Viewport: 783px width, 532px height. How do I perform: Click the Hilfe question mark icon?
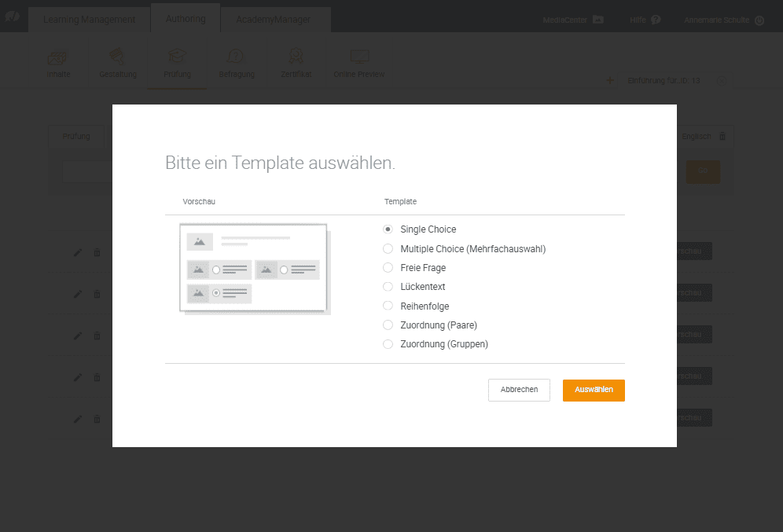point(656,20)
